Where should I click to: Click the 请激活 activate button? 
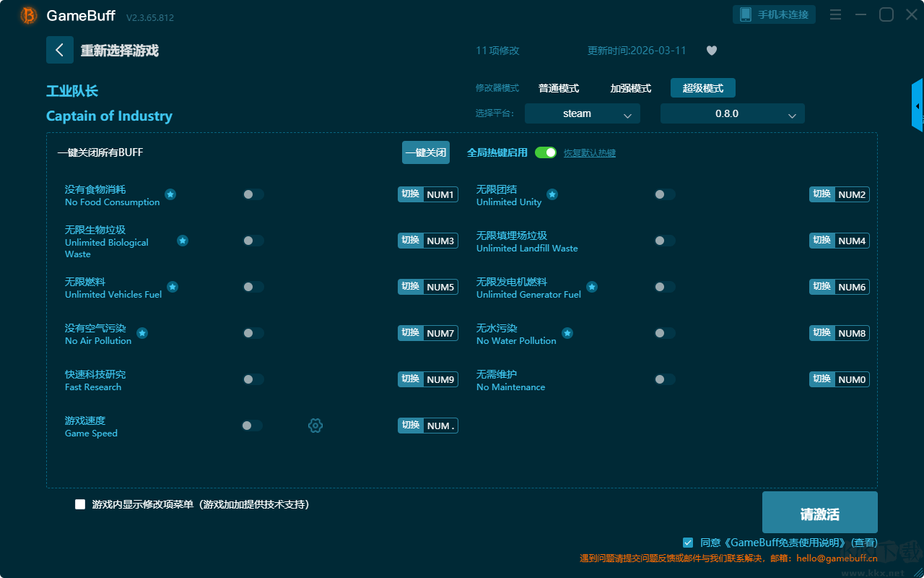click(x=820, y=512)
